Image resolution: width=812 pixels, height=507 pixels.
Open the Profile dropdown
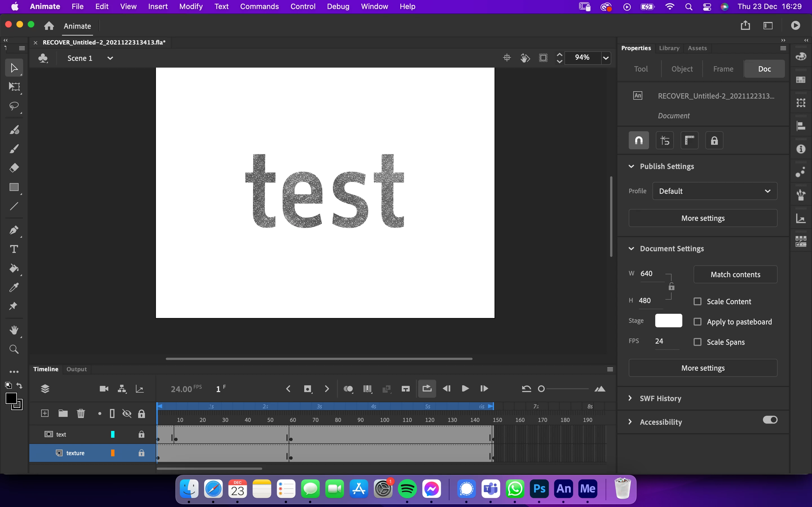point(715,191)
